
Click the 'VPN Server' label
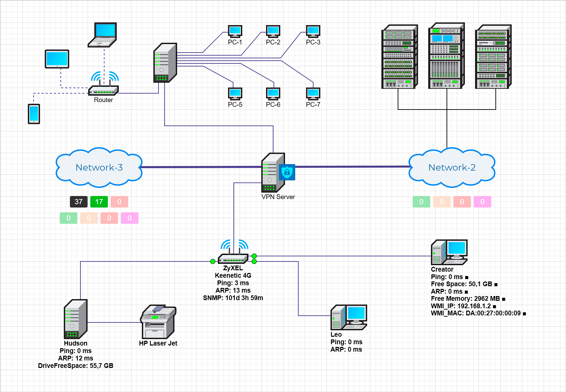[x=278, y=197]
